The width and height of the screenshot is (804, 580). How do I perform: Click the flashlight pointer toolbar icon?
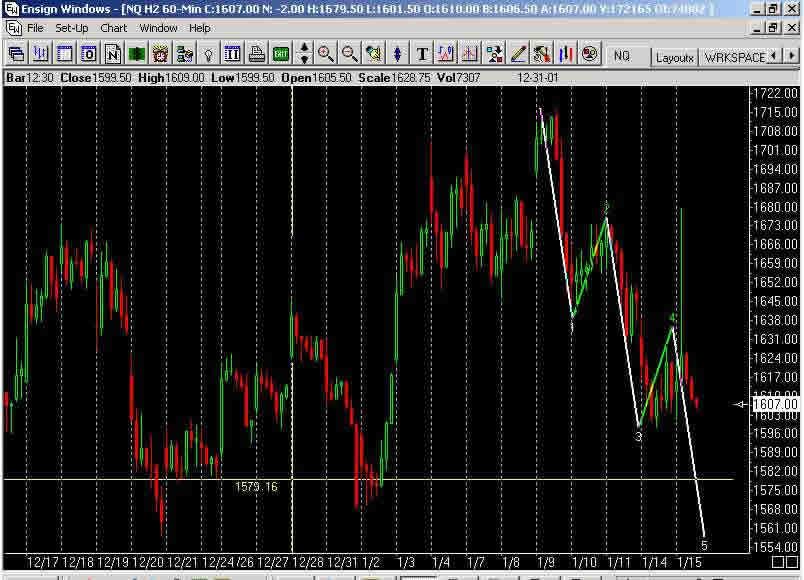(x=374, y=54)
